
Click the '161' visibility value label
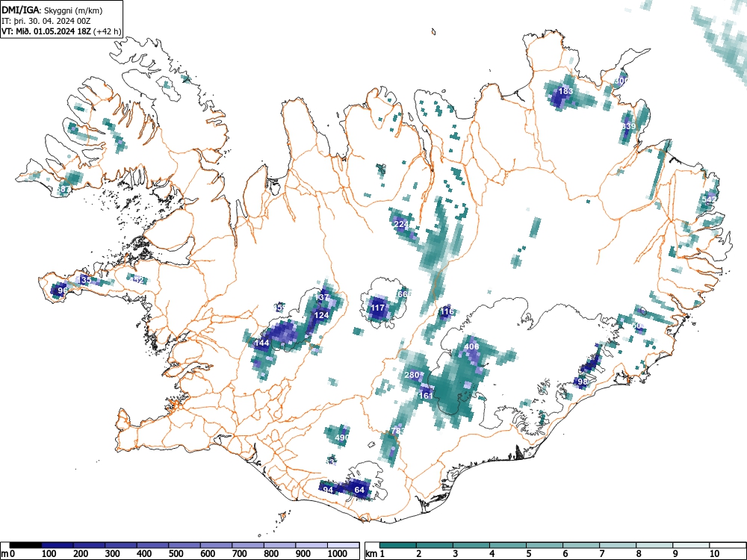point(426,396)
